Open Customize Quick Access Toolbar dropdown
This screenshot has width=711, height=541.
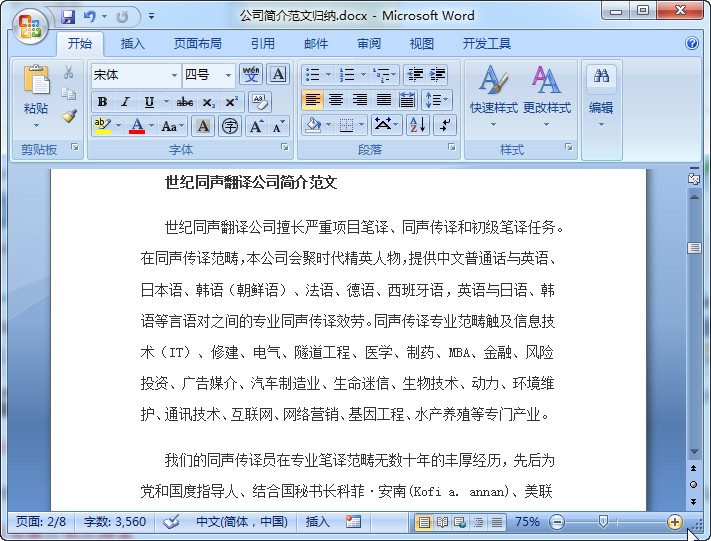[x=151, y=16]
